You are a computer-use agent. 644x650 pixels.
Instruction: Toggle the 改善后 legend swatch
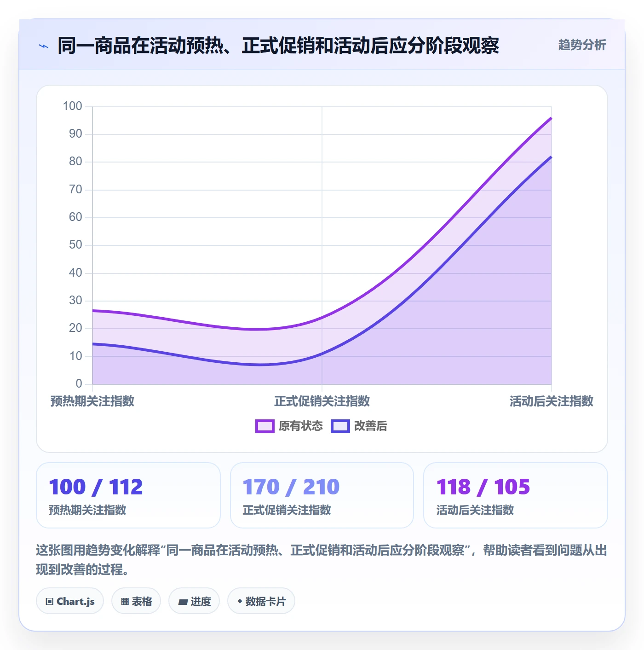pos(340,426)
